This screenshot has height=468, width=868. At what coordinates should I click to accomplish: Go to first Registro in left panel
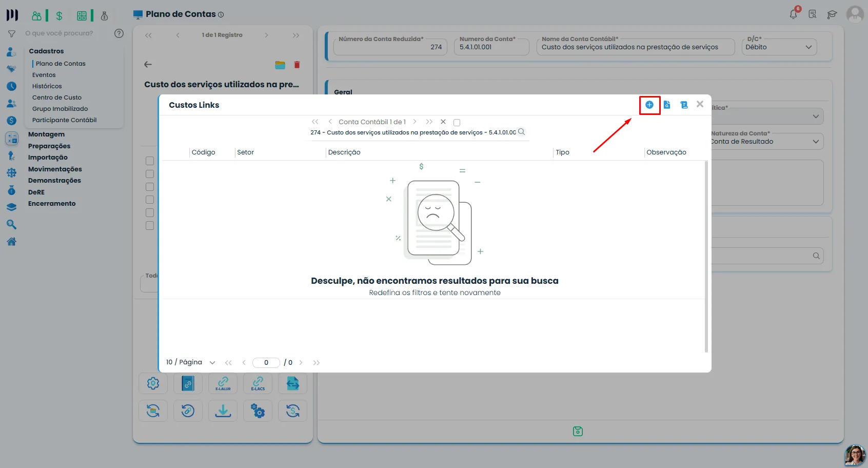148,35
